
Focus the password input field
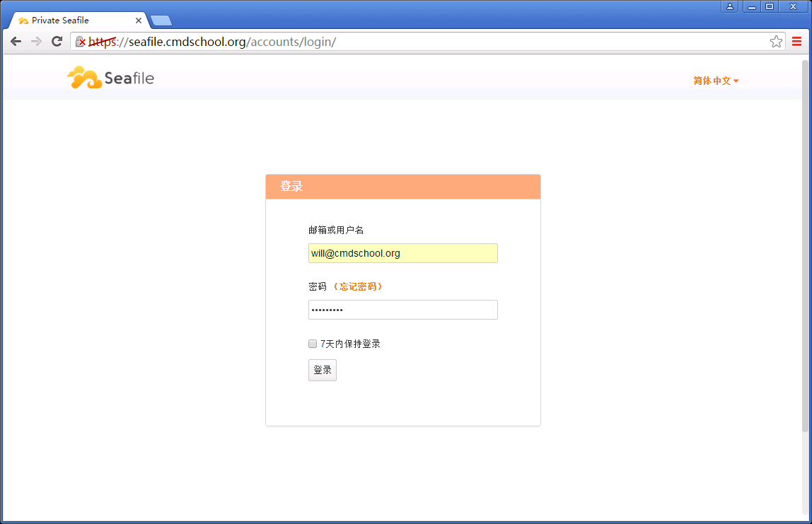pyautogui.click(x=403, y=310)
